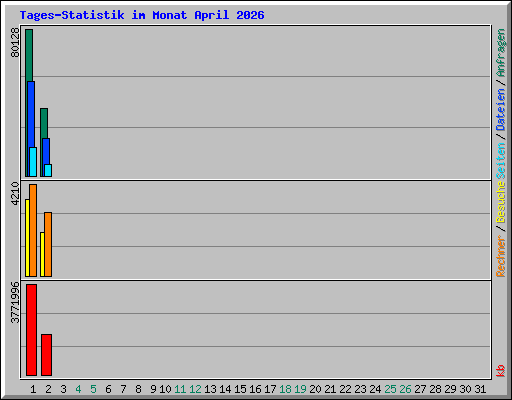Click the cyan Seiten bar for day 2
512x400 pixels.
pos(48,170)
